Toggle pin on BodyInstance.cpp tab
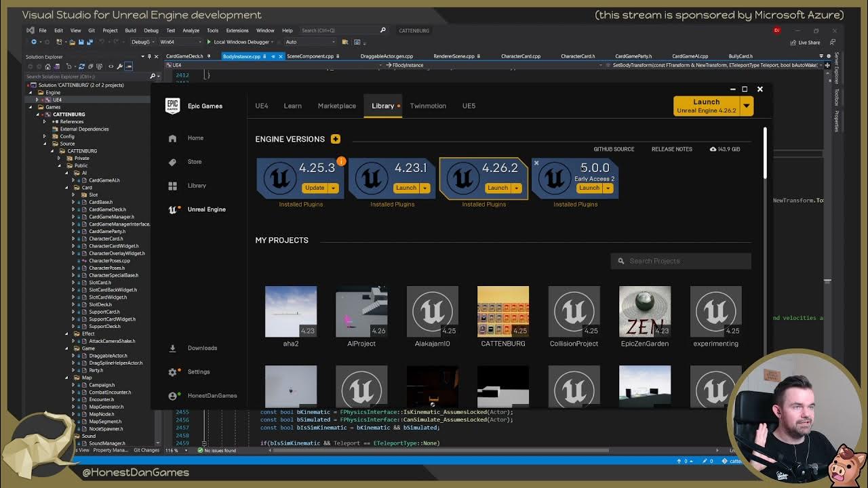Viewport: 868px width, 488px height. [273, 56]
